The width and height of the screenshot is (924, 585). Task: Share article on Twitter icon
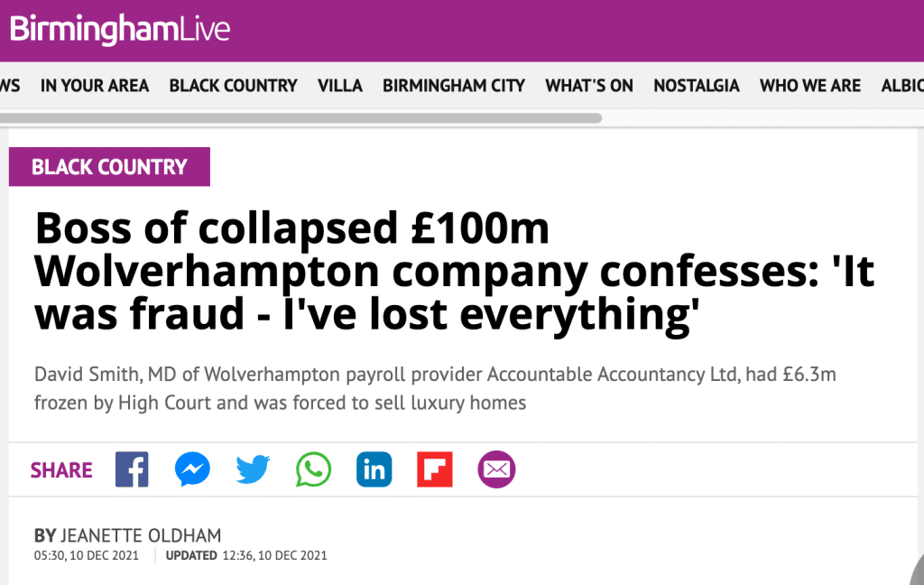tap(254, 469)
